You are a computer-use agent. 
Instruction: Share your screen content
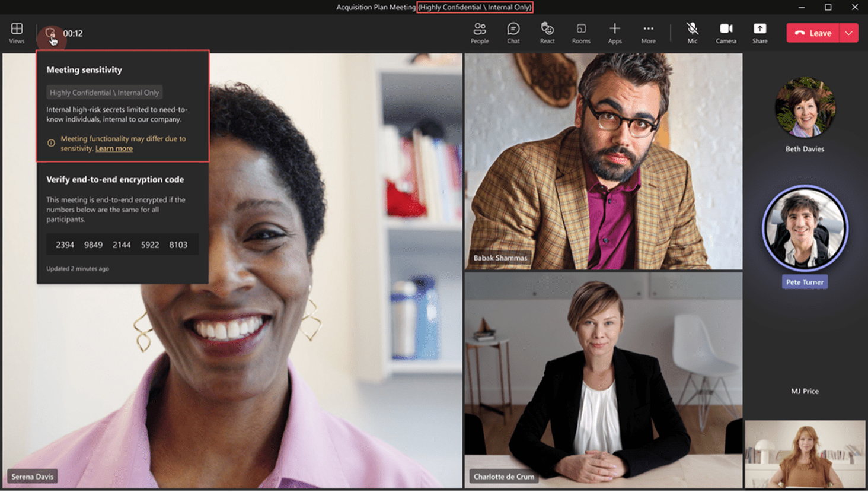tap(759, 33)
